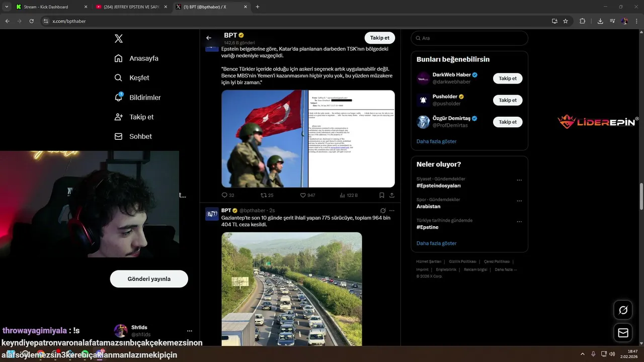
Task: Open the Chrome profile avatar
Action: [624, 21]
